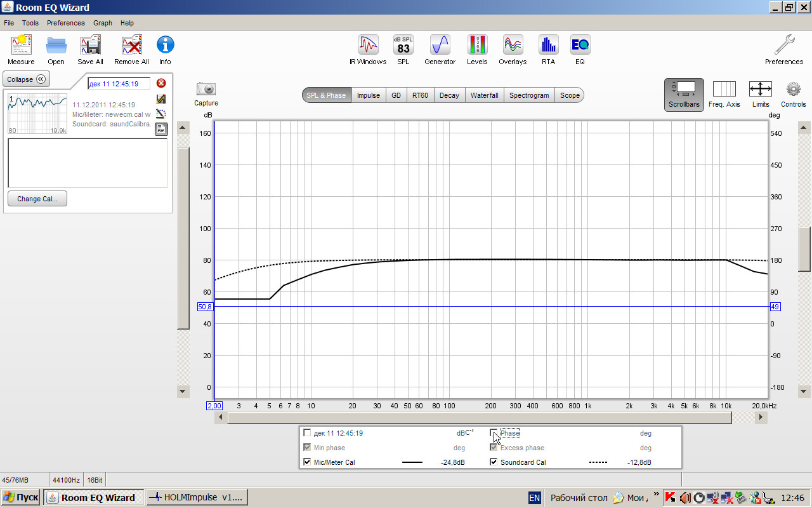Open the Overlays window
The image size is (812, 508).
513,46
